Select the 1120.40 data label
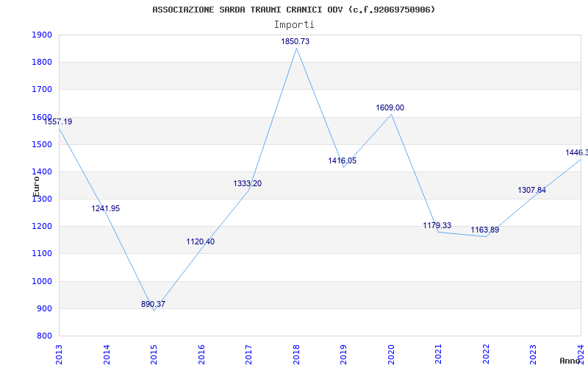Screen dimensions: 588x368 [201, 242]
